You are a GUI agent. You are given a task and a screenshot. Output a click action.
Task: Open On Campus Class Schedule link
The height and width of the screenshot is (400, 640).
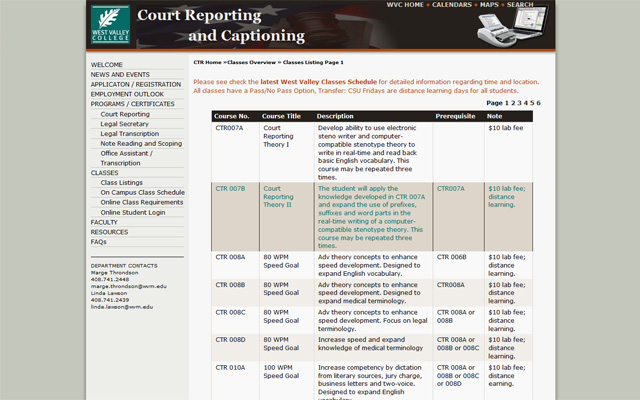click(x=142, y=193)
